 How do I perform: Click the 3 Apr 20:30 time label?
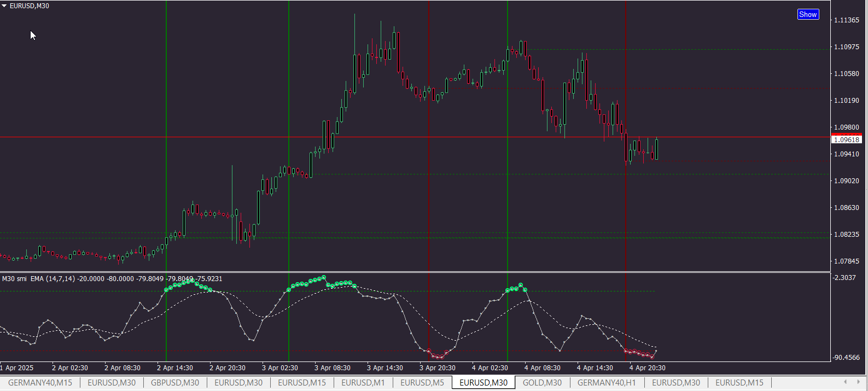tap(438, 368)
